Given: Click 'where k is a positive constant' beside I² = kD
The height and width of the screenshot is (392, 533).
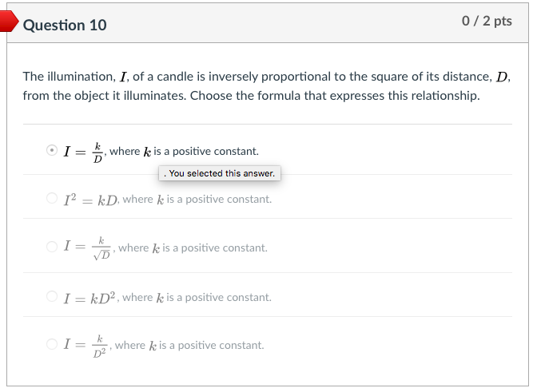Looking at the screenshot, I should [x=197, y=199].
